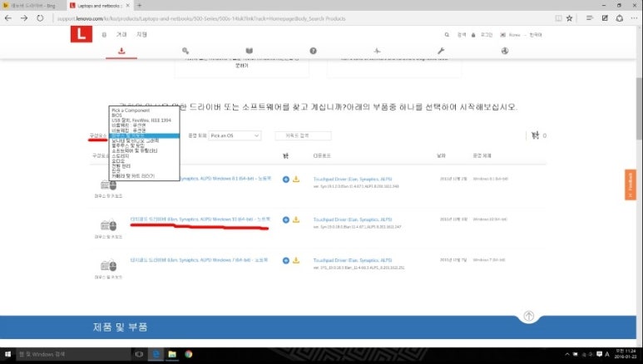This screenshot has width=643, height=364.
Task: Change region via 'Korea - 한국어' selector
Action: pos(522,35)
